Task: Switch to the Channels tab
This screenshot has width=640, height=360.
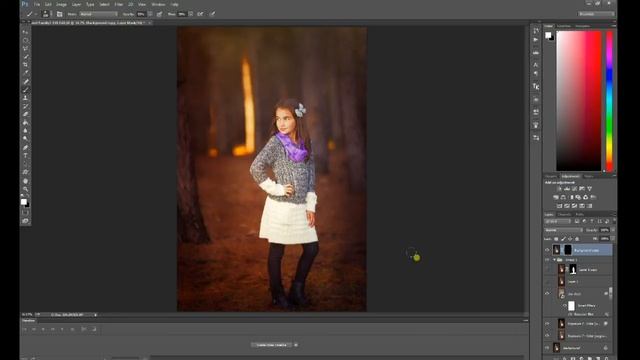Action: click(x=564, y=214)
